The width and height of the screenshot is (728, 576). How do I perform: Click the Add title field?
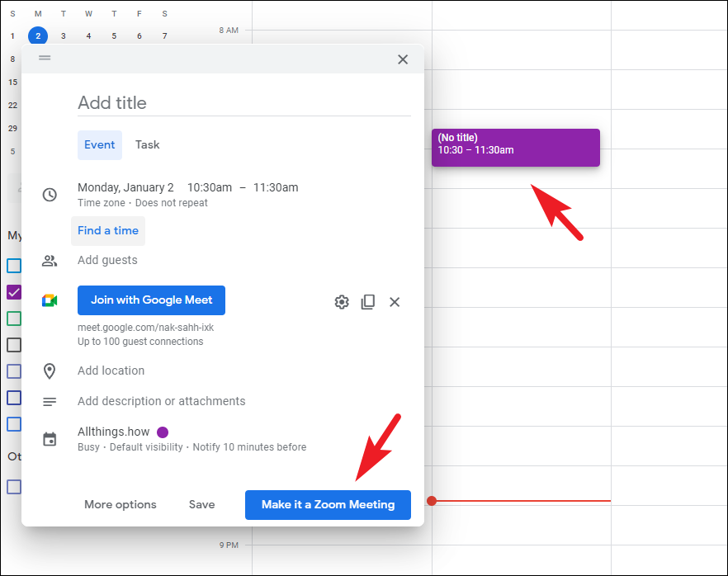[243, 103]
